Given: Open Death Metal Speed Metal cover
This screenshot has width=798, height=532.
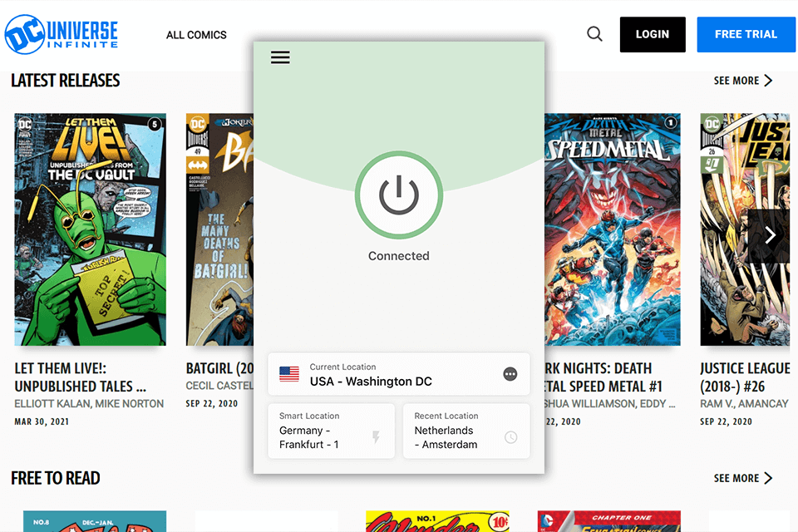Looking at the screenshot, I should (x=613, y=229).
